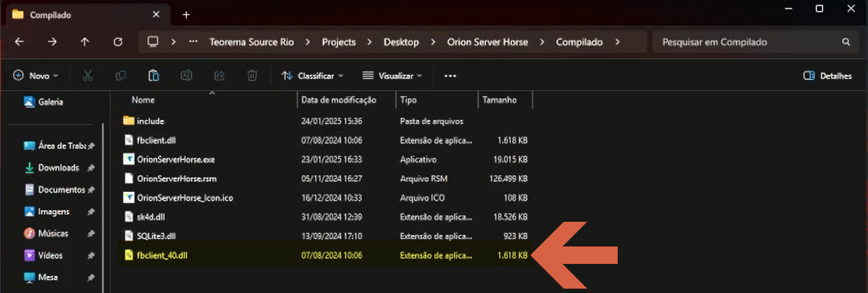Open Documentos in the sidebar
This screenshot has height=293, width=868.
click(55, 190)
